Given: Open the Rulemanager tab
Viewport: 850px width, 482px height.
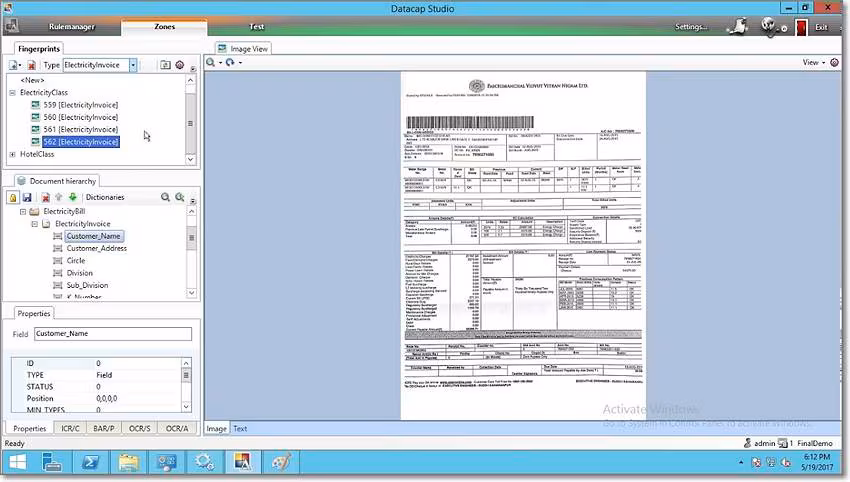Looking at the screenshot, I should click(x=72, y=27).
